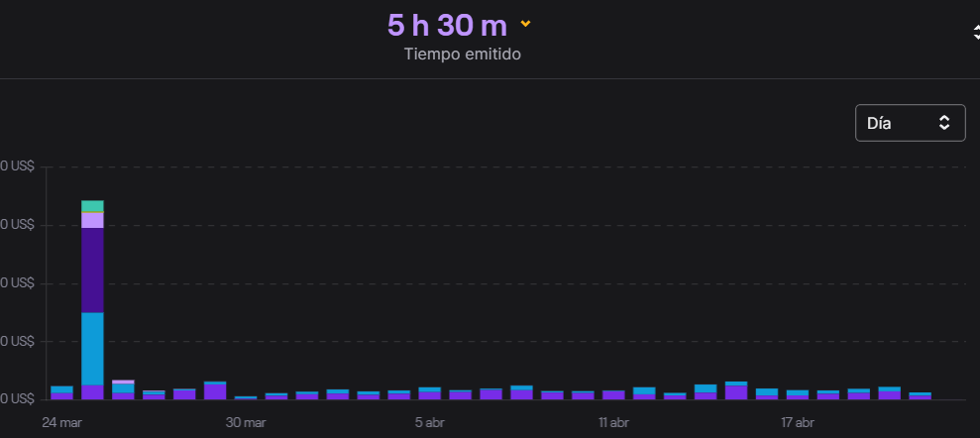The width and height of the screenshot is (980, 438).
Task: Click the Tiempo emitido label
Action: click(463, 55)
